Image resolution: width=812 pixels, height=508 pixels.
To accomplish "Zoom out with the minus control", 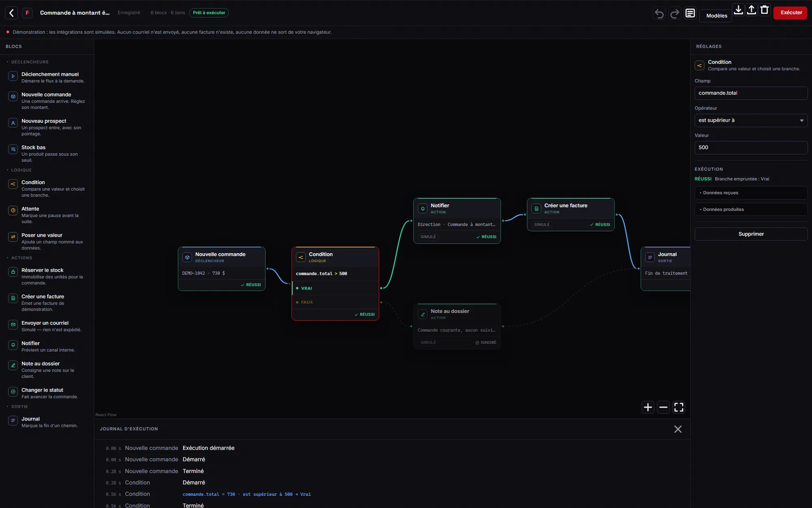I will coord(663,407).
